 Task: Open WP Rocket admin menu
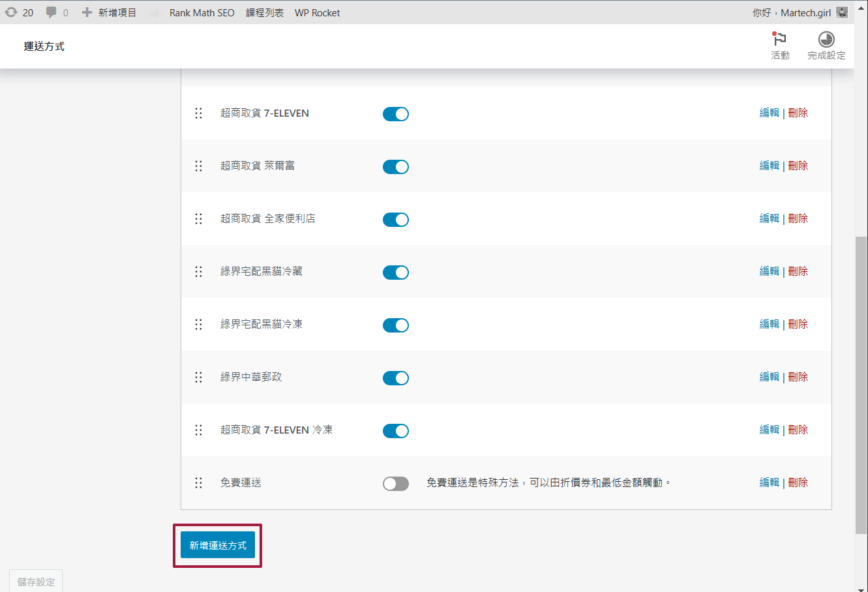click(x=317, y=12)
